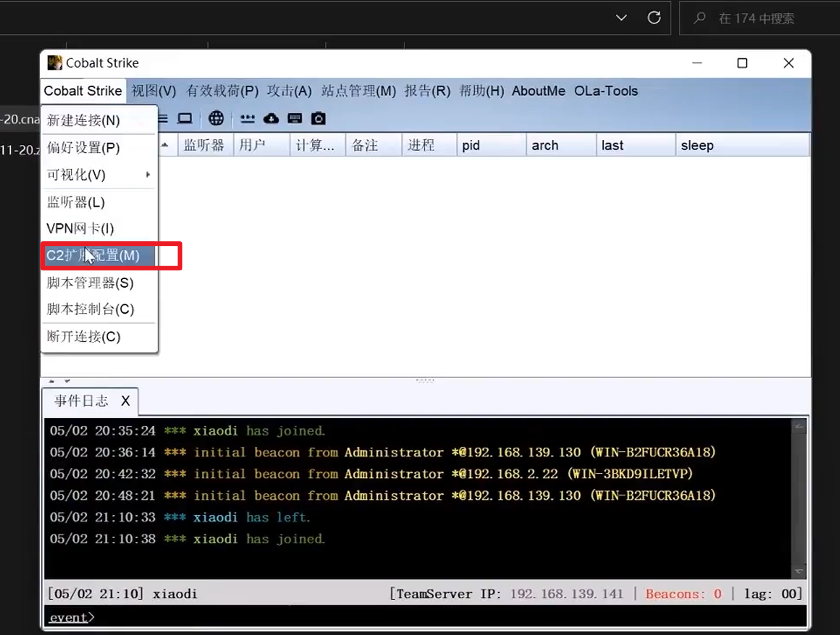This screenshot has width=840, height=635.
Task: Click the event log scrollbar down arrow
Action: tap(799, 571)
